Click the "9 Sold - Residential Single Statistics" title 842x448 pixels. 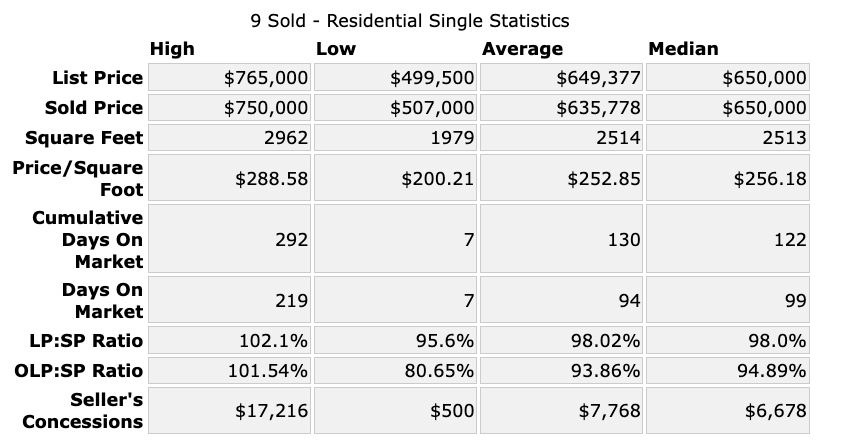click(x=408, y=20)
